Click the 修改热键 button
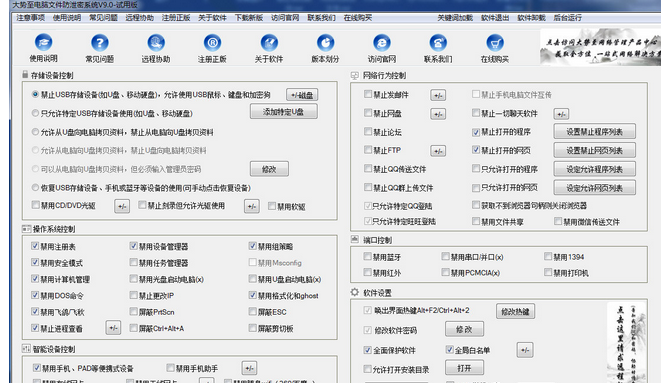This screenshot has height=383, width=661. click(x=515, y=311)
